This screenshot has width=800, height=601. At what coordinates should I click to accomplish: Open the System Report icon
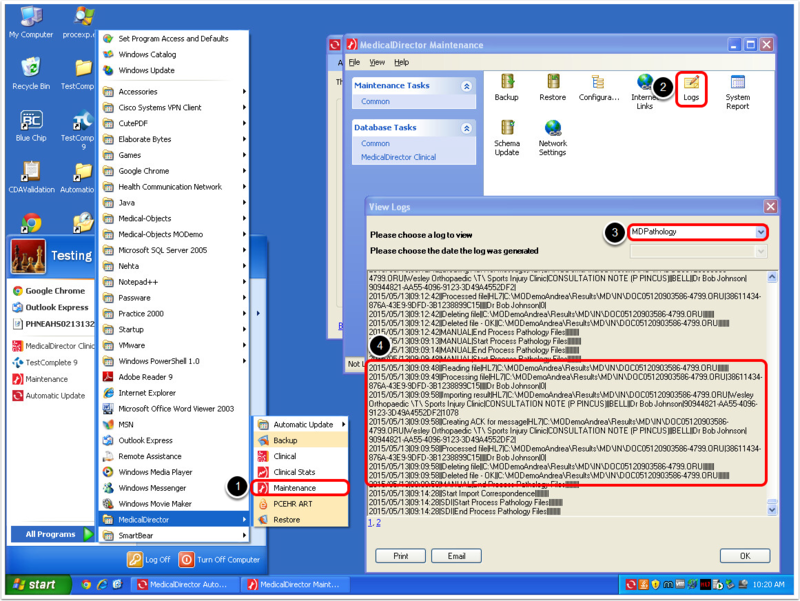coord(738,92)
